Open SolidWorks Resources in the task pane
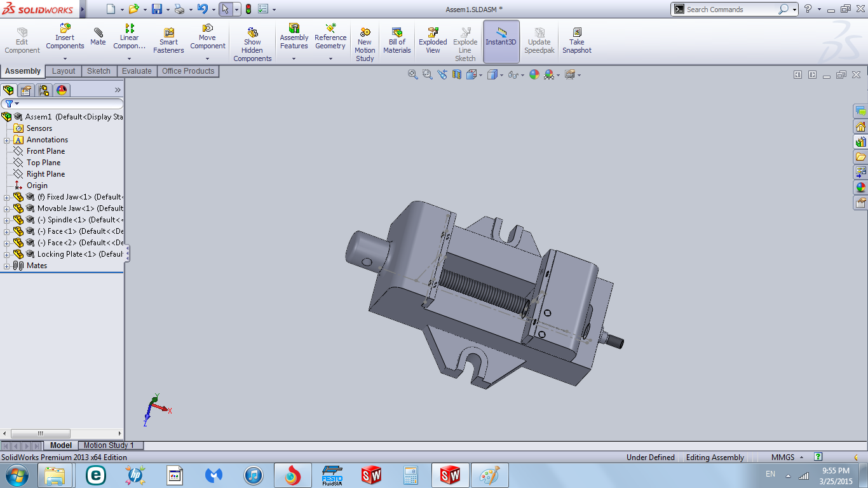868x488 pixels. [x=860, y=126]
